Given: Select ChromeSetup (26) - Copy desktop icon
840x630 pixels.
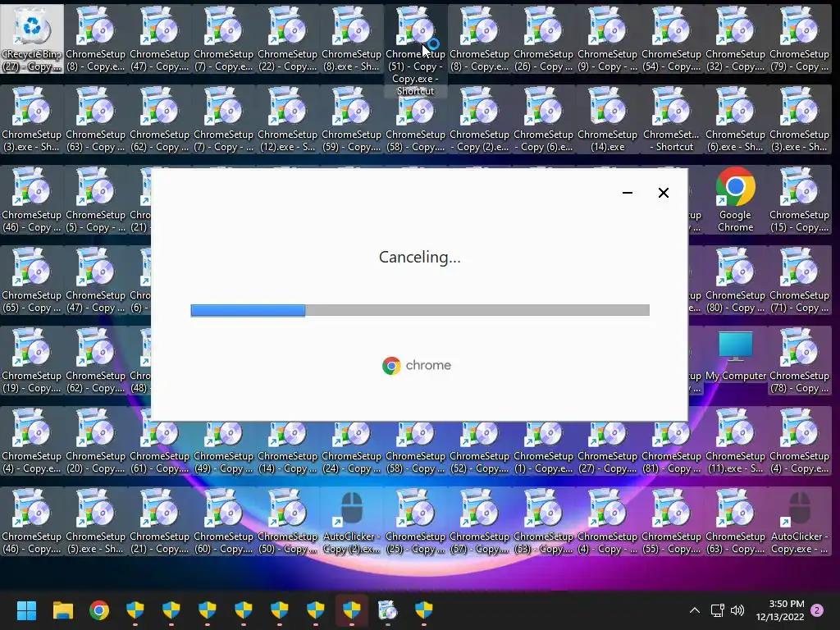Looking at the screenshot, I should (x=543, y=39).
